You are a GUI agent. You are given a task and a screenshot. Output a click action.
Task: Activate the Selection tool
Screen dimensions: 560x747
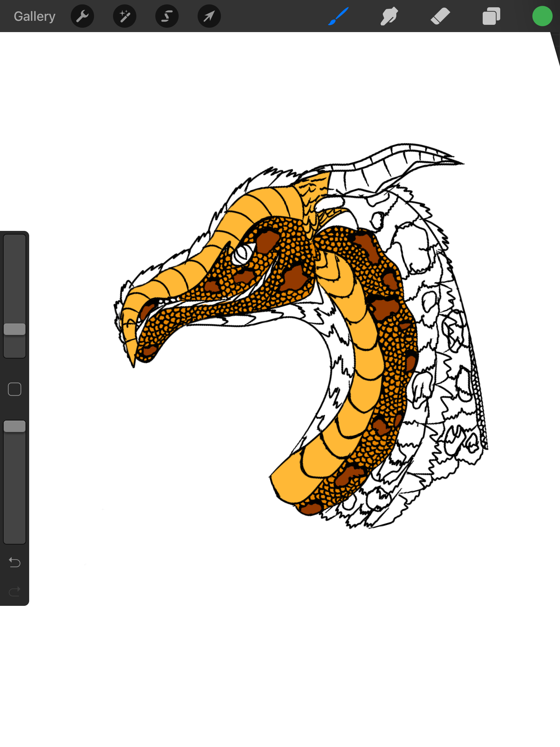tap(167, 16)
